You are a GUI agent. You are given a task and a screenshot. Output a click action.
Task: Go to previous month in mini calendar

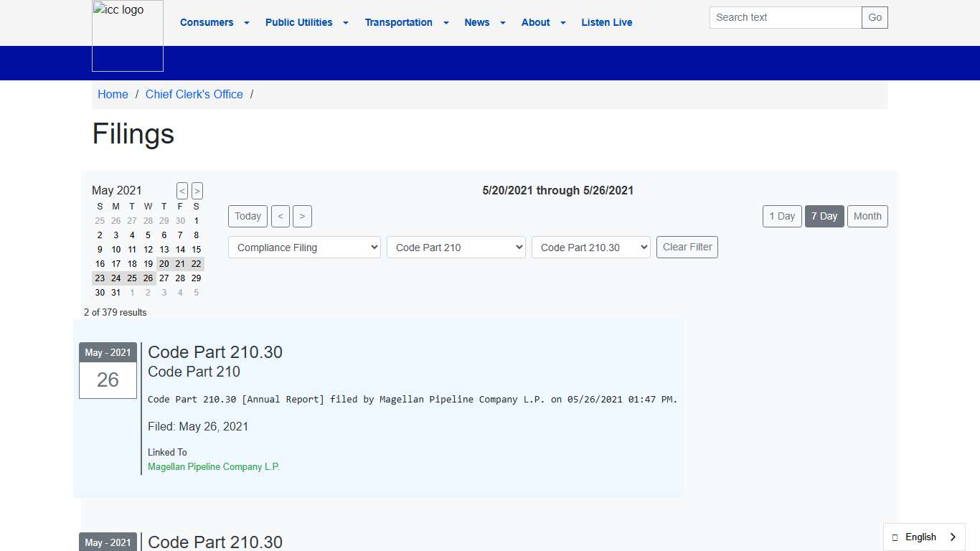182,191
